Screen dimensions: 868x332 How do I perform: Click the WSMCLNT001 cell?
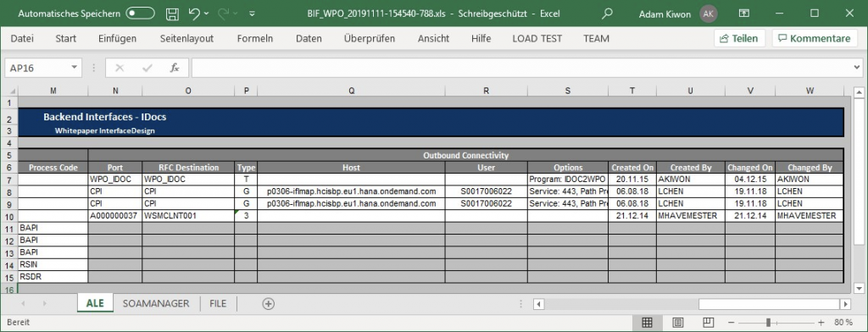click(188, 215)
